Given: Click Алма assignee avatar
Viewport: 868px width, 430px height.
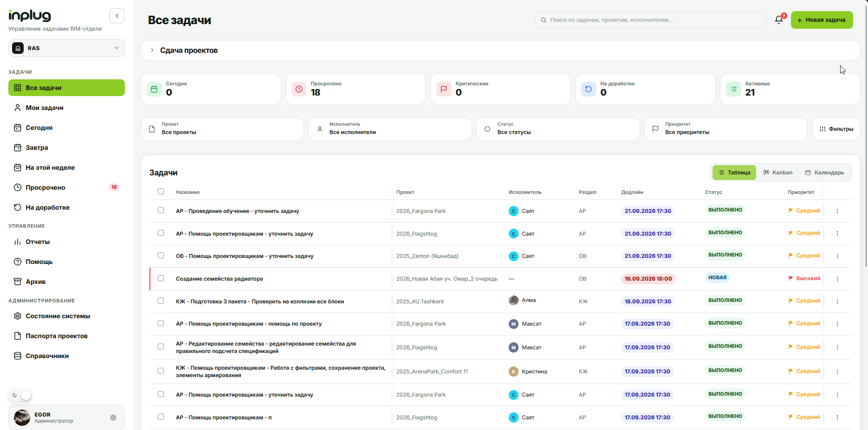Looking at the screenshot, I should [513, 300].
